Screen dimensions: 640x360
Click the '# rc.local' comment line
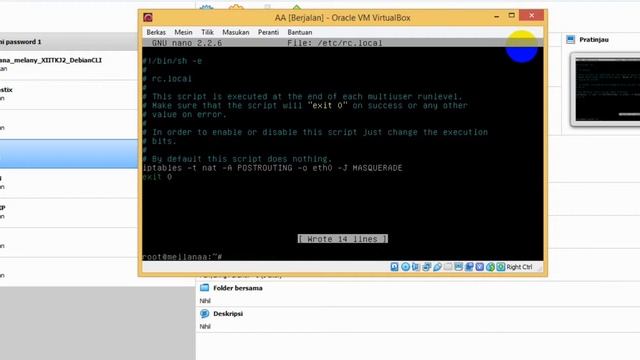(x=167, y=79)
